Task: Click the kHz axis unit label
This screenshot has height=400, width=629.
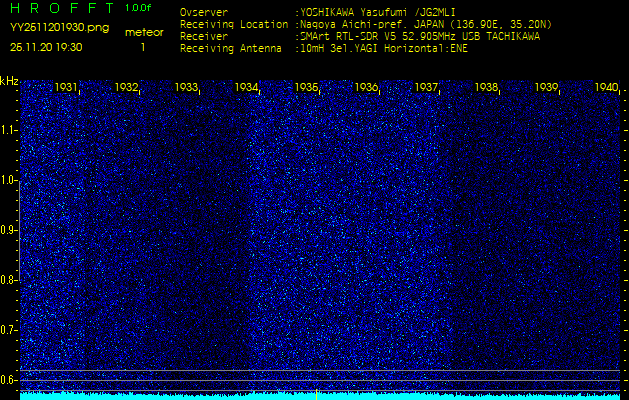Action: click(x=10, y=81)
